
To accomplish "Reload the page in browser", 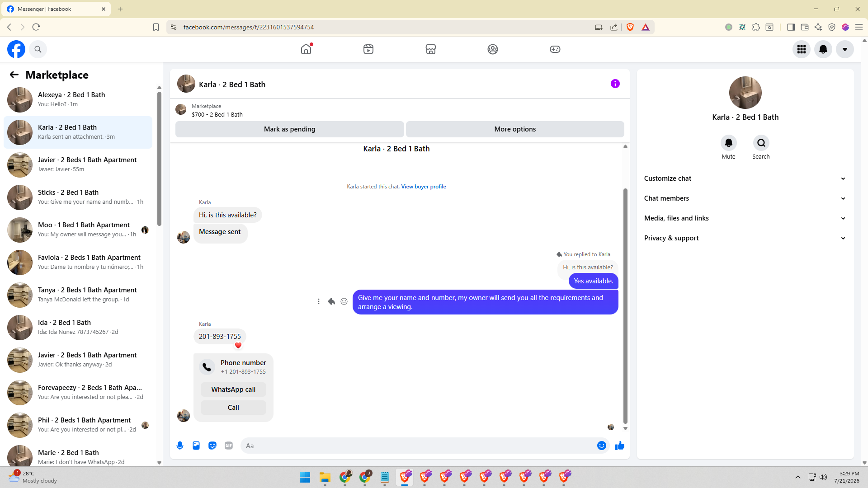I will tap(36, 27).
